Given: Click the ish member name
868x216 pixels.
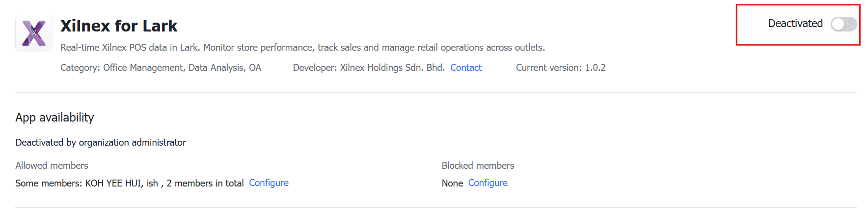Looking at the screenshot, I should click(152, 184).
